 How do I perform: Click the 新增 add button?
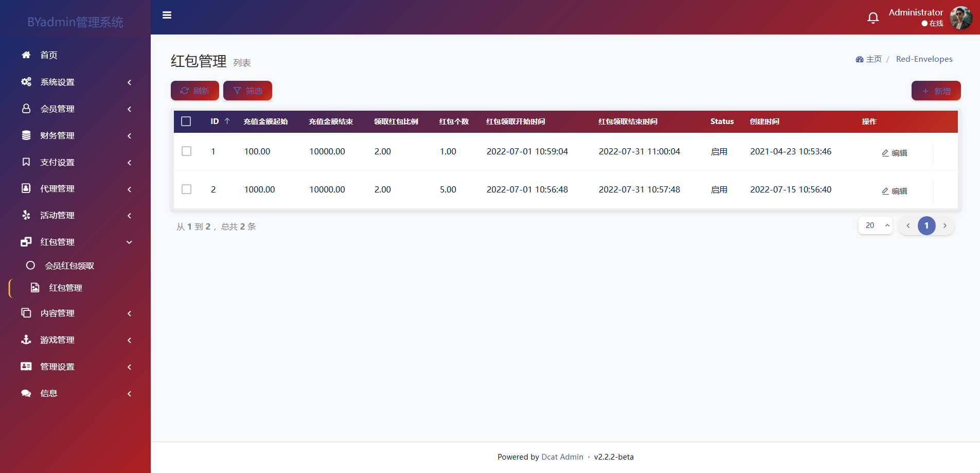(936, 91)
